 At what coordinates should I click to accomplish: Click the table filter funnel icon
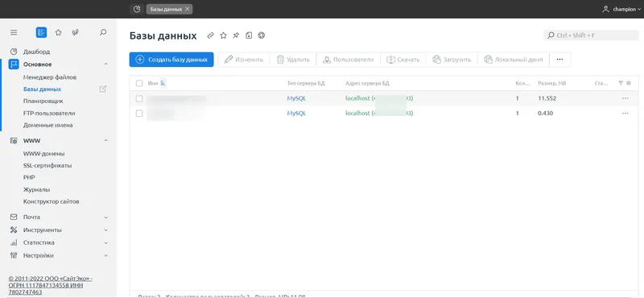pyautogui.click(x=621, y=83)
